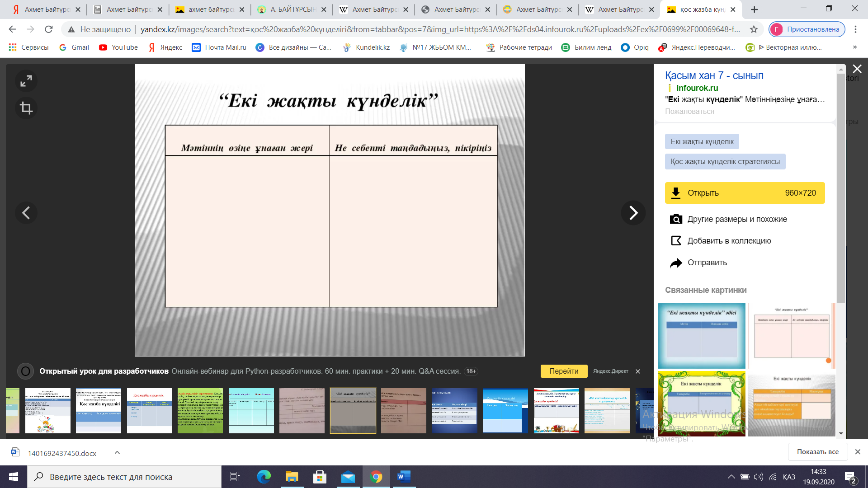Click the Қос жақты күнделік стратегиясы tag

[725, 162]
